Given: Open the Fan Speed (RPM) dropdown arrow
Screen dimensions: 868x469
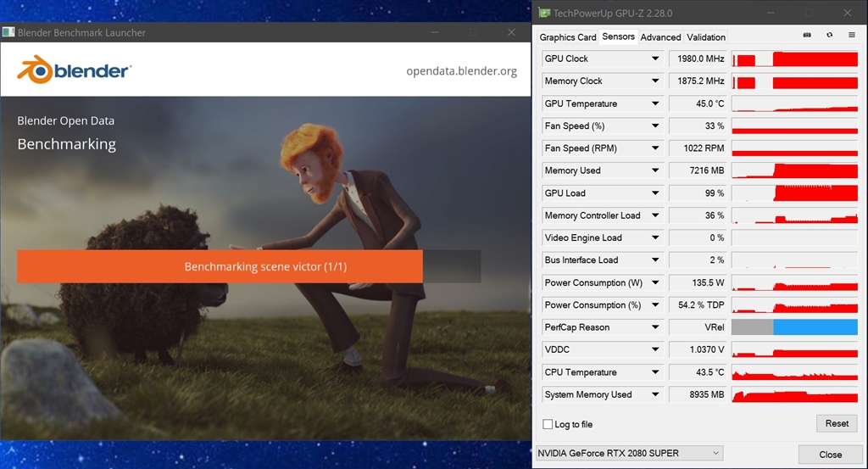Looking at the screenshot, I should [x=655, y=148].
